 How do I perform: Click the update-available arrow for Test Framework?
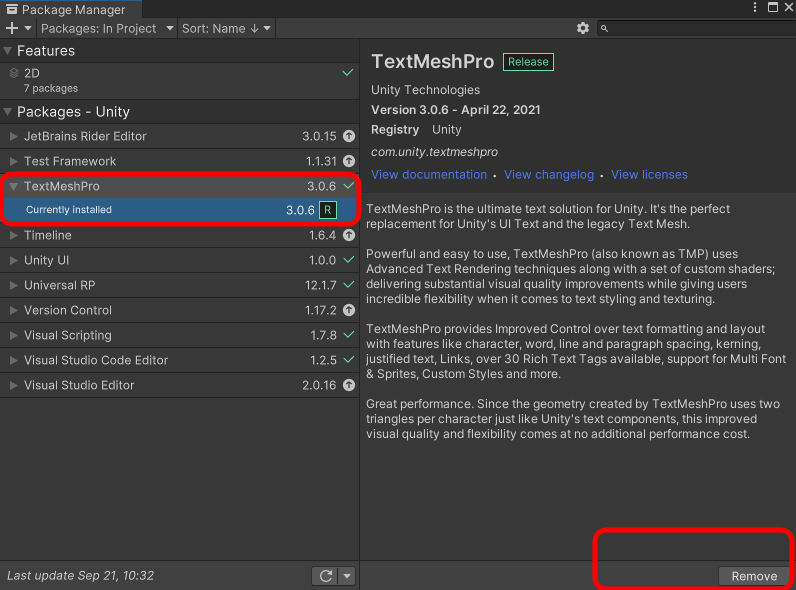pyautogui.click(x=349, y=161)
